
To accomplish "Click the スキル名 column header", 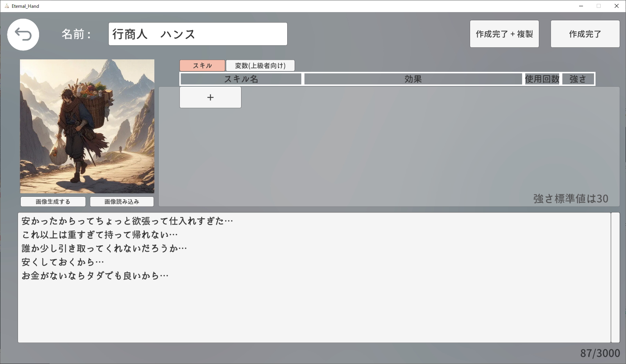I will 241,79.
